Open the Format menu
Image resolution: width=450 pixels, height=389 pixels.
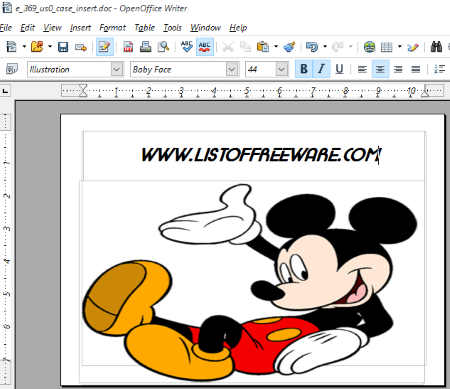(x=113, y=28)
